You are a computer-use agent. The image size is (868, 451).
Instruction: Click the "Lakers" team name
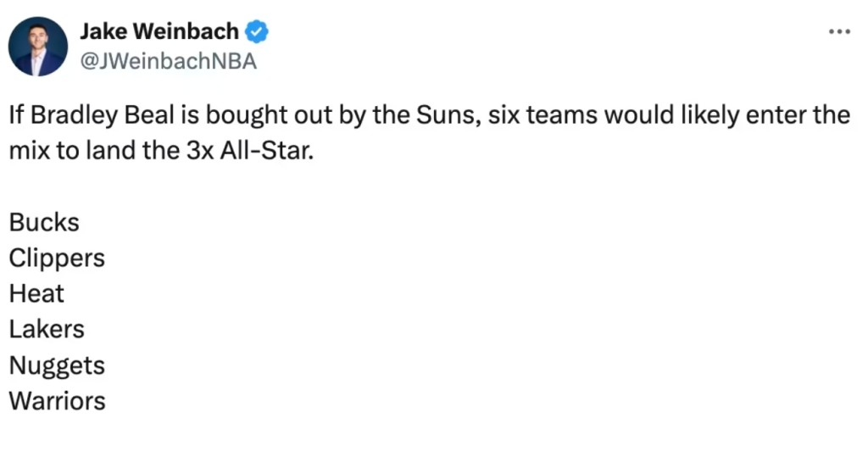point(47,330)
